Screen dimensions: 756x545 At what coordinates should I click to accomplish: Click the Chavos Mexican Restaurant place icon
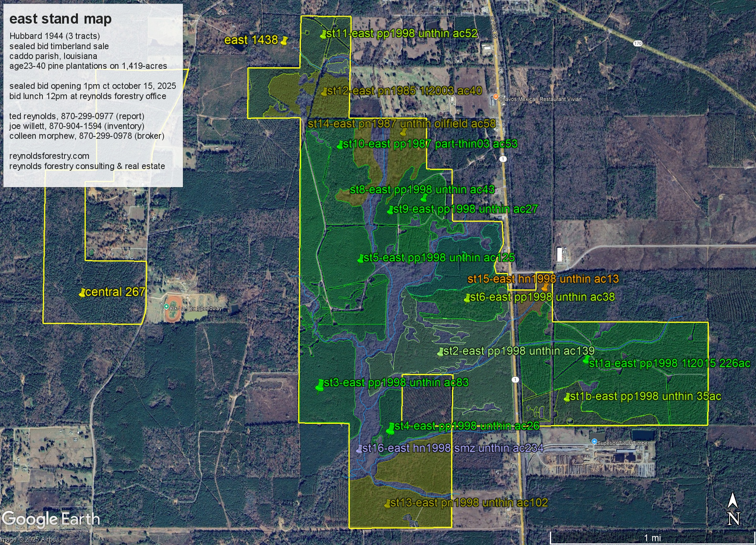496,97
